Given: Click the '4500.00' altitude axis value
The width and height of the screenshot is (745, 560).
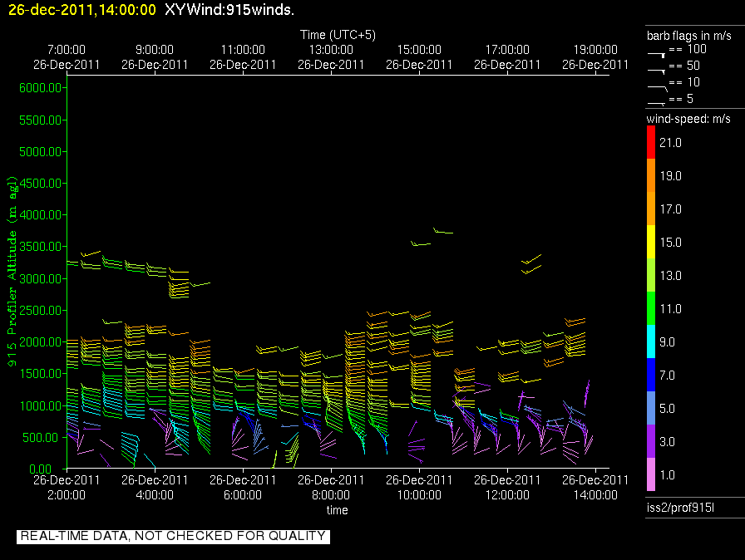Looking at the screenshot, I should pos(41,183).
